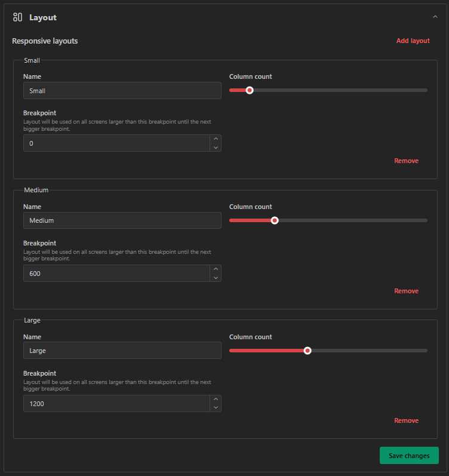Click the Layout section icon

[x=17, y=17]
